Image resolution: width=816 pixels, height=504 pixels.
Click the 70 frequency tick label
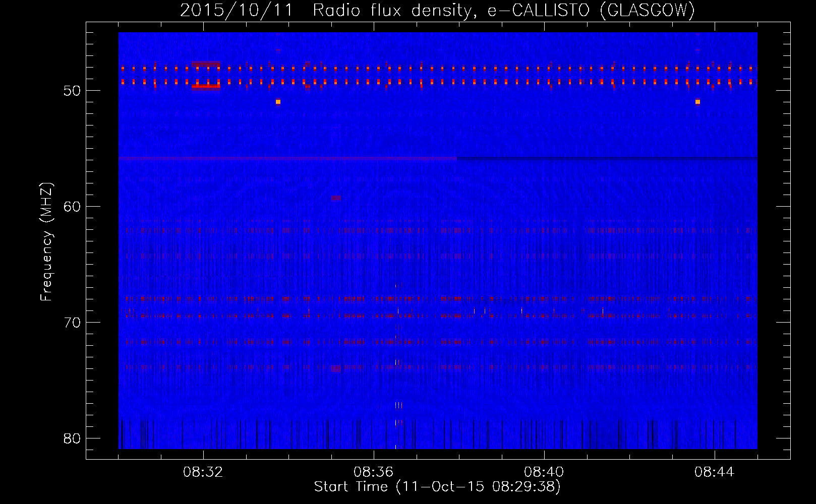72,323
